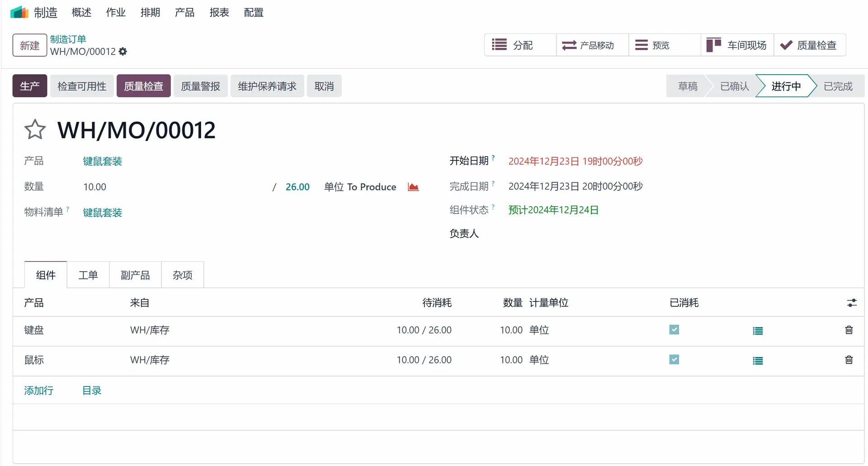
Task: Open the 键鼠套装 product link
Action: pyautogui.click(x=103, y=161)
